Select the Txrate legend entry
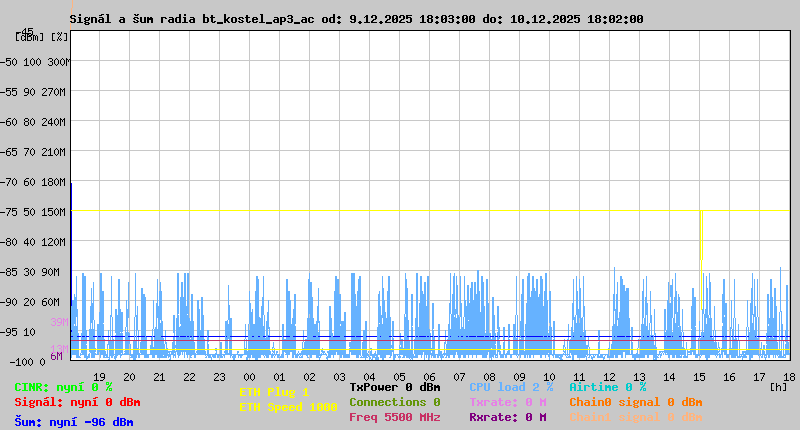Viewport: 800px width, 430px height. coord(507,402)
